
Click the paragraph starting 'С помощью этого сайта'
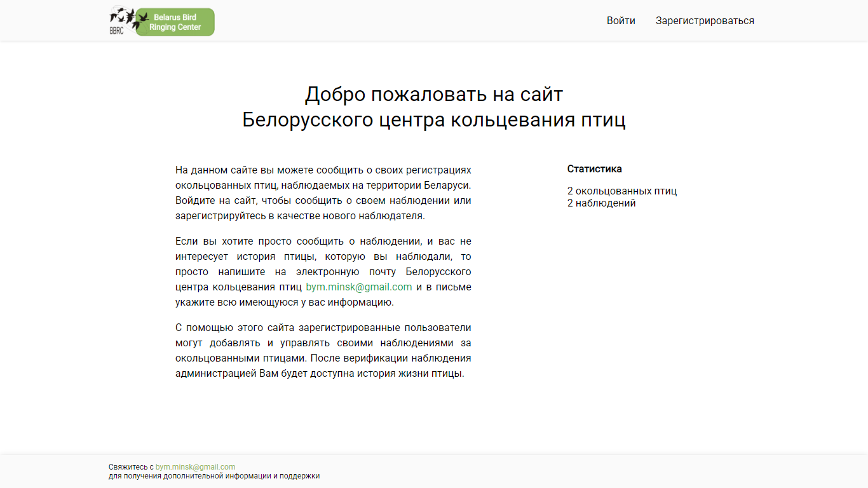click(x=323, y=351)
